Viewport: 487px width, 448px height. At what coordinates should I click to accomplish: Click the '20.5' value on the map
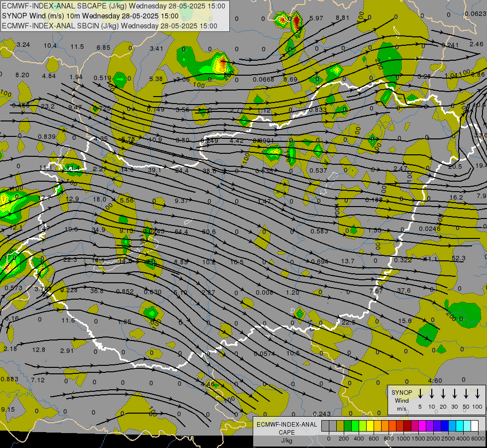tap(455, 167)
